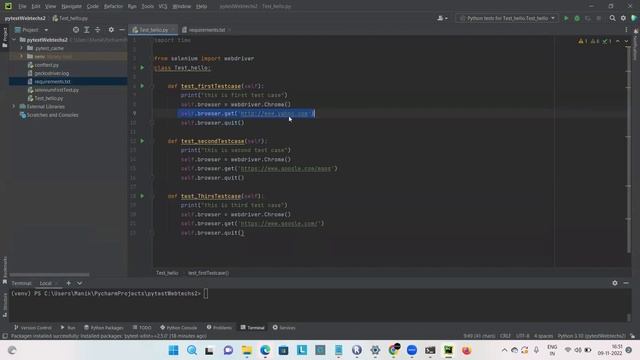Open the Project tool window side tab
This screenshot has width=640, height=360.
pos(4,38)
